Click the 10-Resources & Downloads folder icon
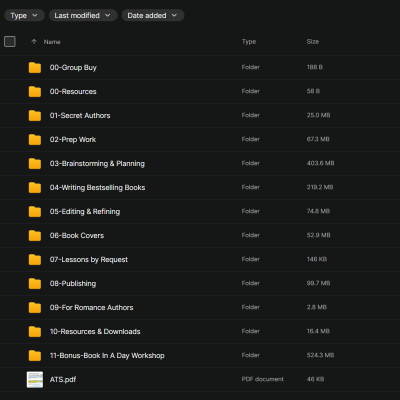 pyautogui.click(x=35, y=332)
